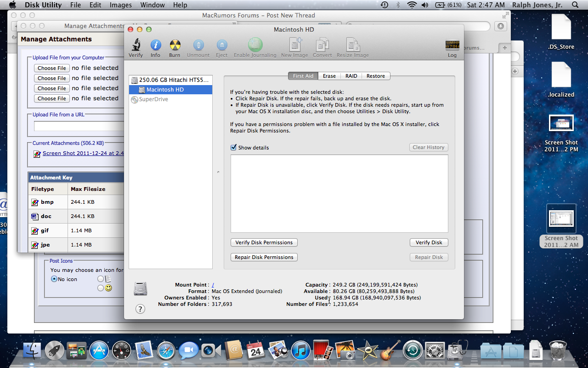Open Photo Booth from the dock
The width and height of the screenshot is (588, 368).
(x=323, y=351)
